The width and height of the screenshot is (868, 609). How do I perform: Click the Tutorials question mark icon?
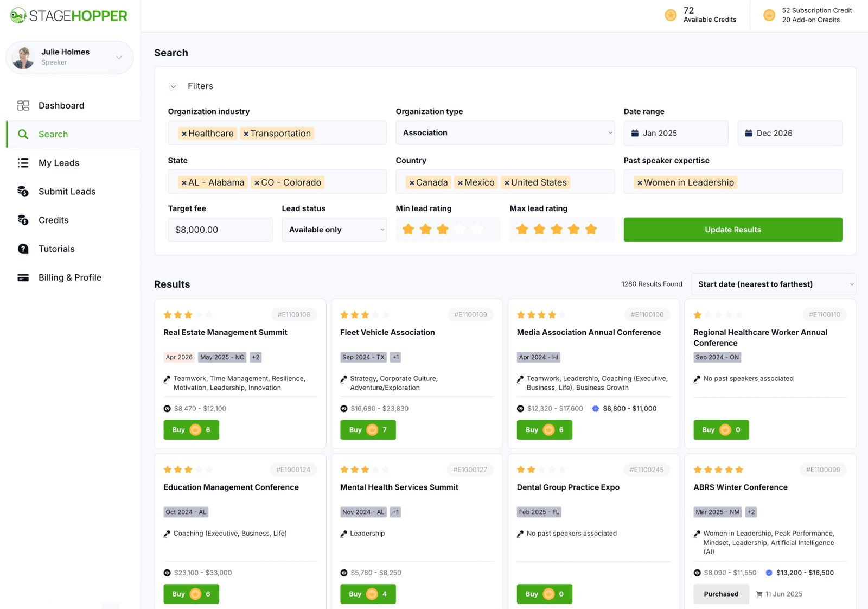[x=23, y=249]
